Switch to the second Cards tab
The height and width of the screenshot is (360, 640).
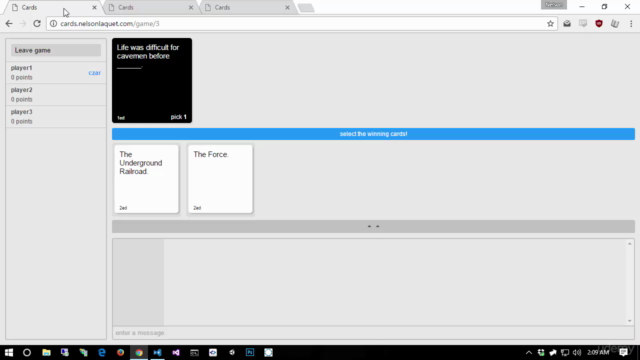coord(149,7)
